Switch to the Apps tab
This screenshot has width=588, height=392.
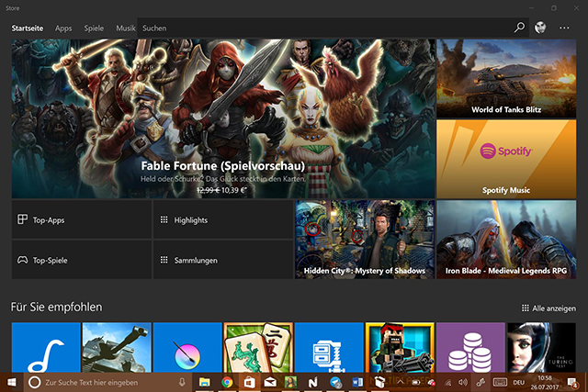coord(63,28)
